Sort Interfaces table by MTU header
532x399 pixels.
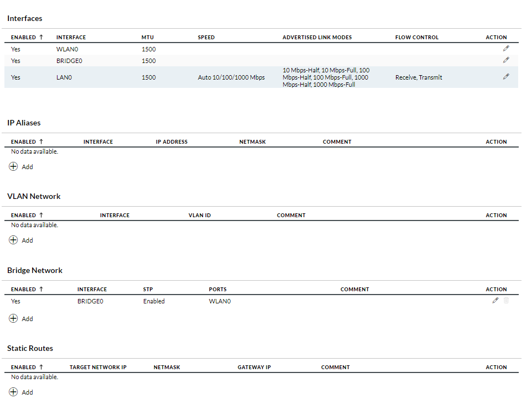pos(148,37)
